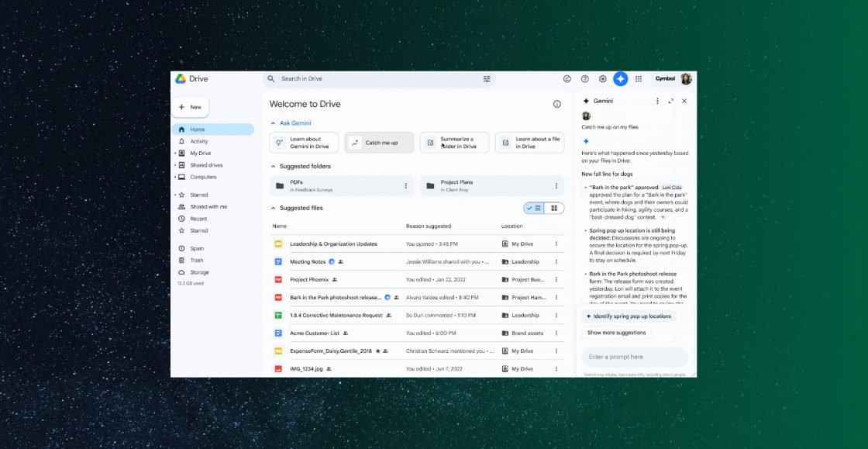Toggle the blue Gemini sparkle button
Image resolution: width=868 pixels, height=449 pixels.
[621, 78]
